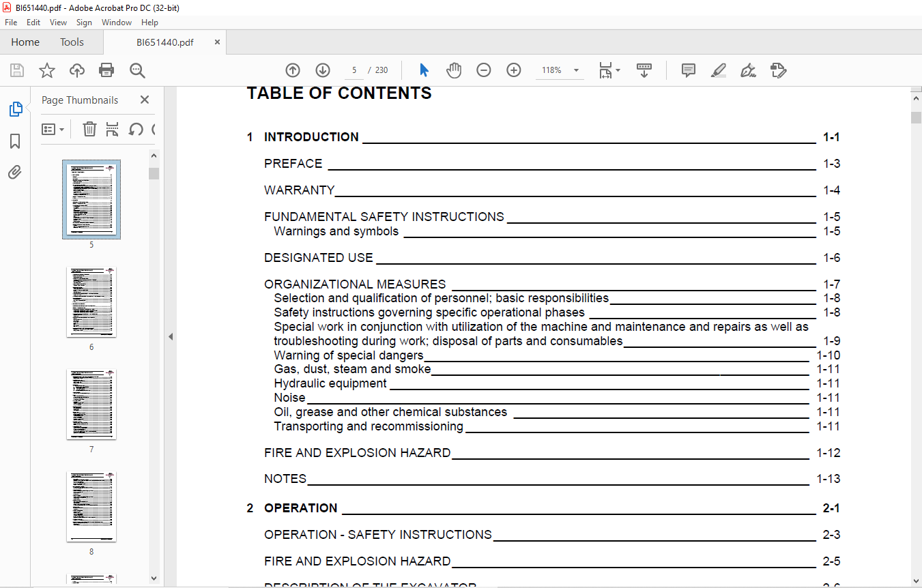Click the print pages thumbnail icon
This screenshot has height=588, width=922.
tap(113, 129)
